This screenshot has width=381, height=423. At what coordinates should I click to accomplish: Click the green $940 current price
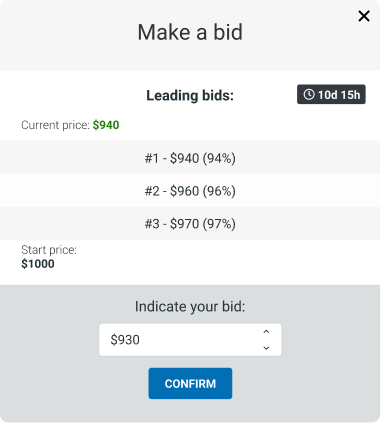[x=106, y=125]
